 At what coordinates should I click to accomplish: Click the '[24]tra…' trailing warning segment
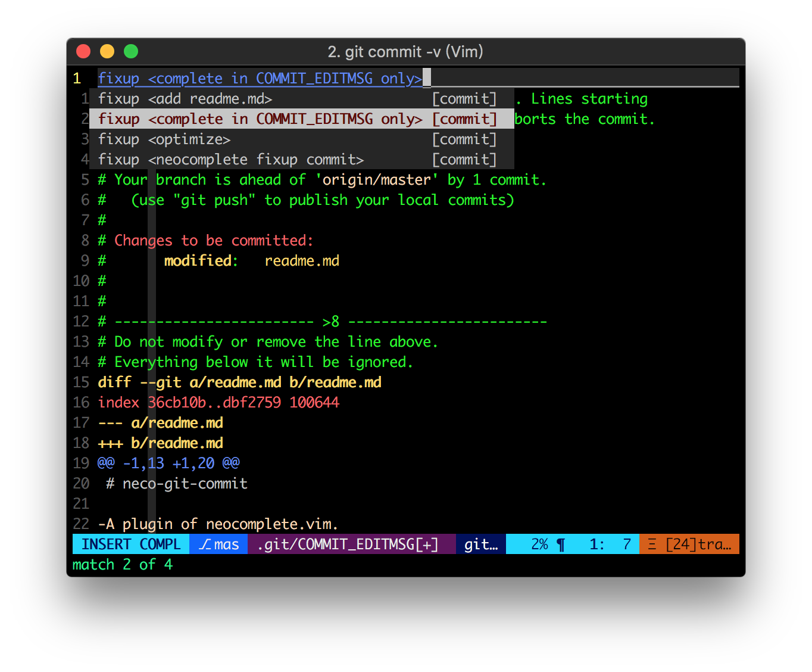[689, 545]
